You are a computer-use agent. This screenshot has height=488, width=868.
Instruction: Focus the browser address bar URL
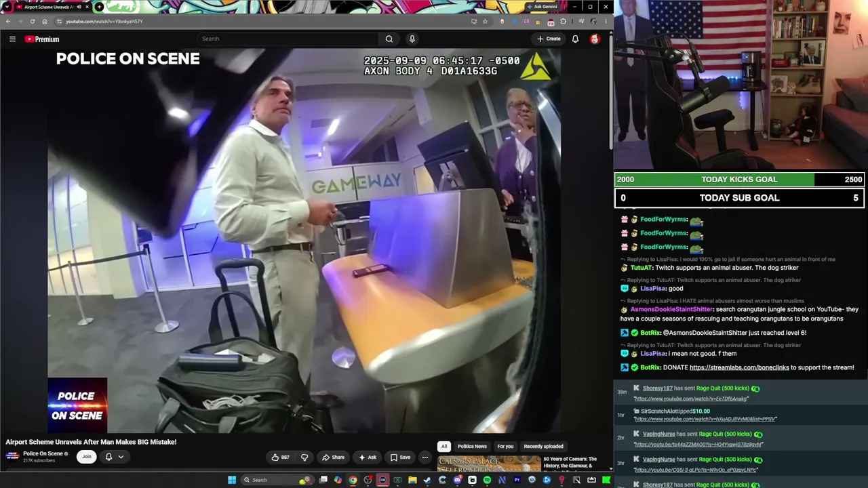point(104,21)
